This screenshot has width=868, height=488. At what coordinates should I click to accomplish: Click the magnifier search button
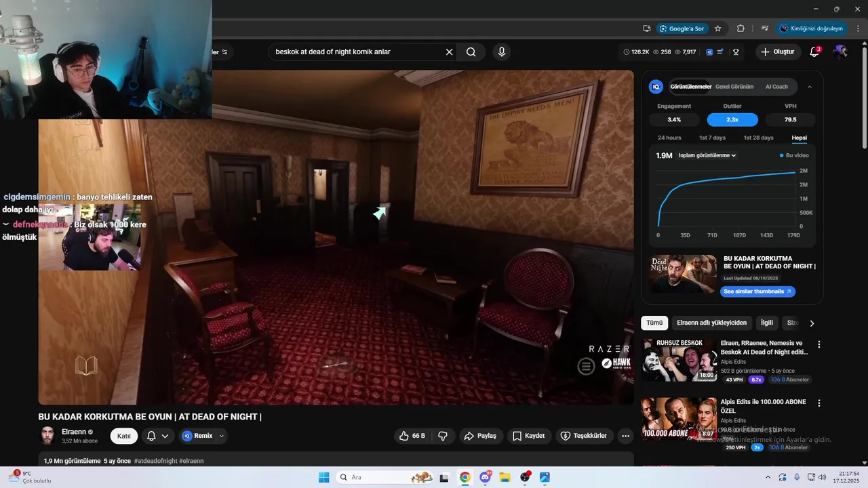click(471, 52)
